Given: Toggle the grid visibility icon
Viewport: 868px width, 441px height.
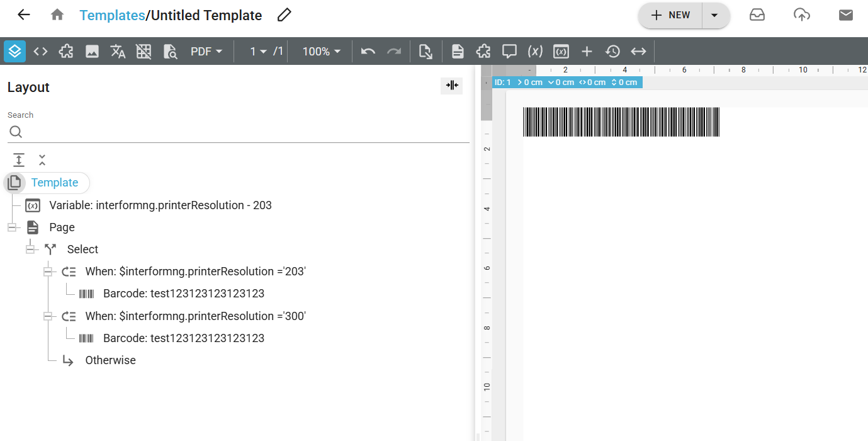Looking at the screenshot, I should point(144,51).
